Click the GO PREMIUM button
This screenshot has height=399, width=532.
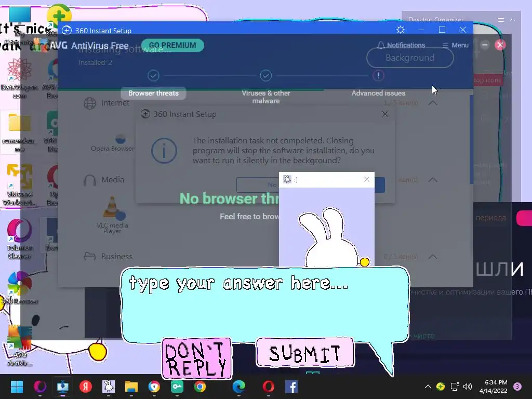pyautogui.click(x=172, y=45)
